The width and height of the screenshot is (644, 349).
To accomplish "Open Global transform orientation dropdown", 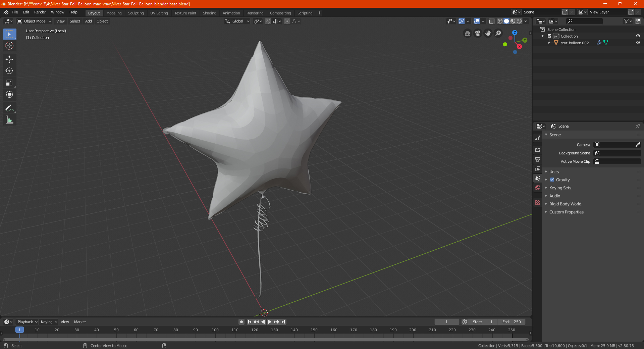I will [237, 21].
